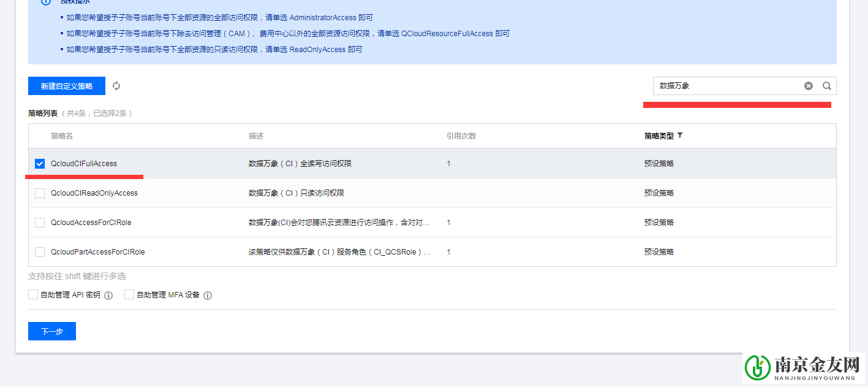Image resolution: width=868 pixels, height=387 pixels.
Task: Click the magnifier search icon
Action: (826, 86)
